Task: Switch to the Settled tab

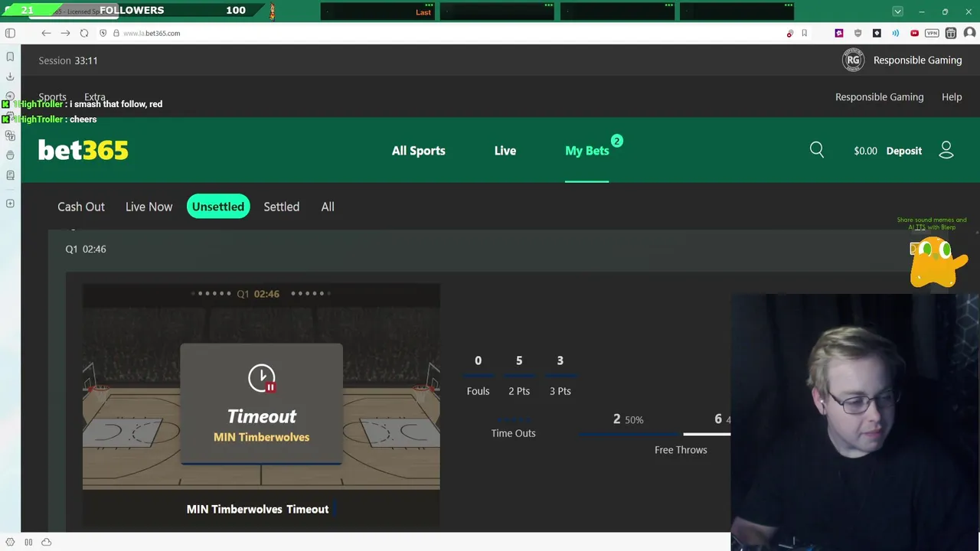Action: tap(282, 207)
